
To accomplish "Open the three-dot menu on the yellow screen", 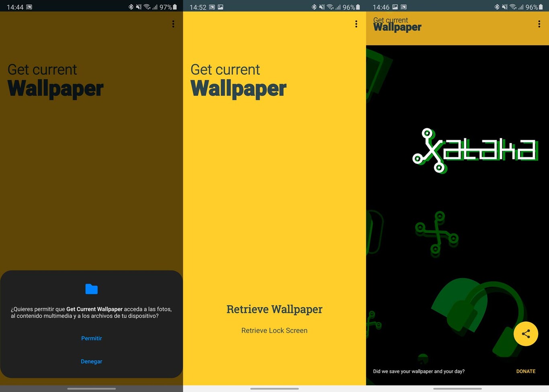I will coord(356,24).
